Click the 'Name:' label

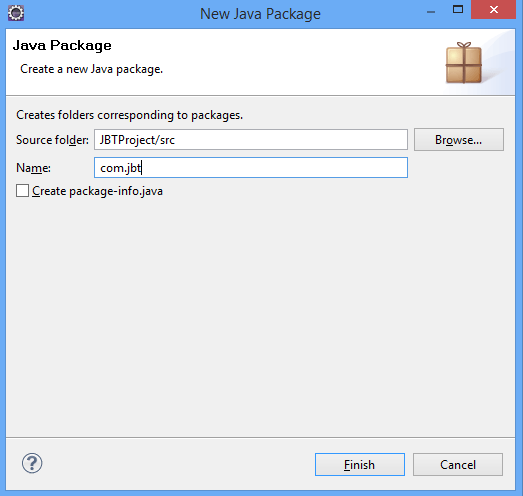point(33,168)
